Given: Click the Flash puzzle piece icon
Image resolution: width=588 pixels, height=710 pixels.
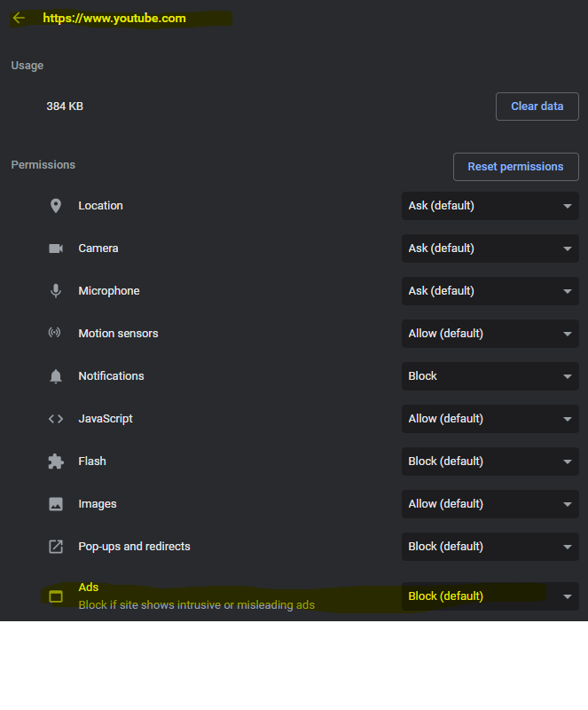Looking at the screenshot, I should (56, 461).
